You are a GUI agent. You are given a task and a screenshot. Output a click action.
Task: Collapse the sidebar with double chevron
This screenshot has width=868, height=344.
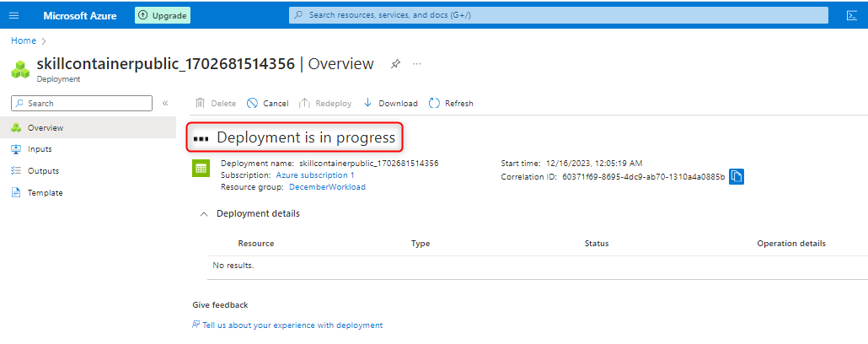[x=165, y=103]
